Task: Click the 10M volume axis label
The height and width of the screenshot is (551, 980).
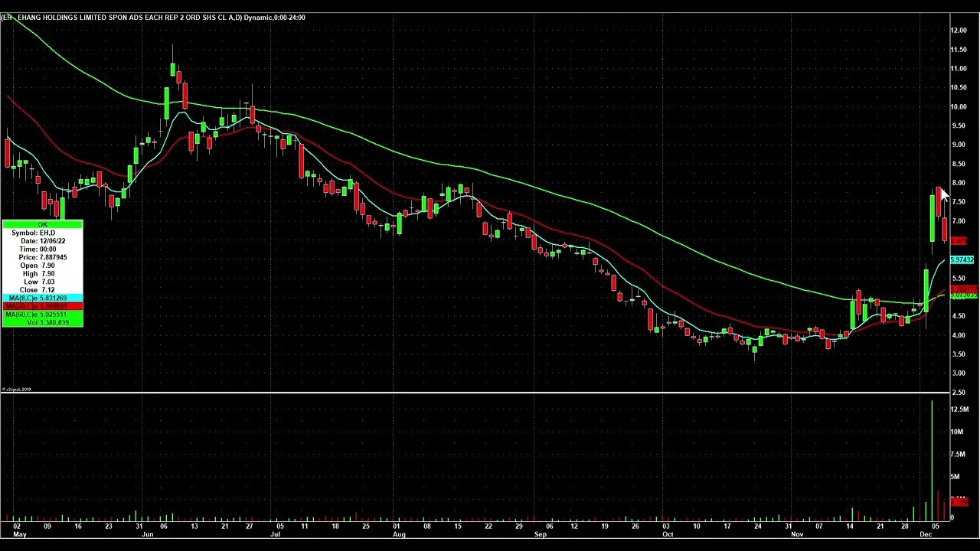Action: (x=957, y=432)
